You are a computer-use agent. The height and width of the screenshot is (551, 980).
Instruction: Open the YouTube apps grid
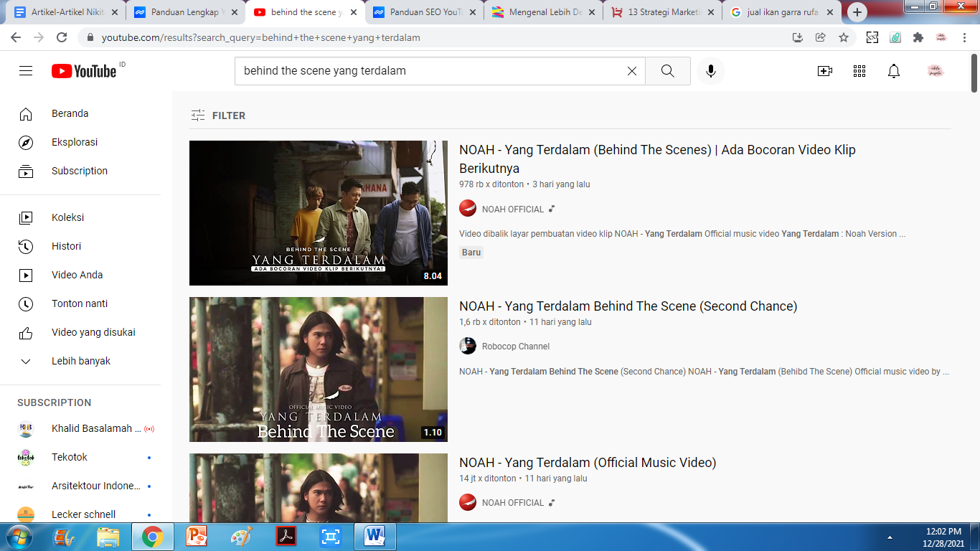coord(859,71)
